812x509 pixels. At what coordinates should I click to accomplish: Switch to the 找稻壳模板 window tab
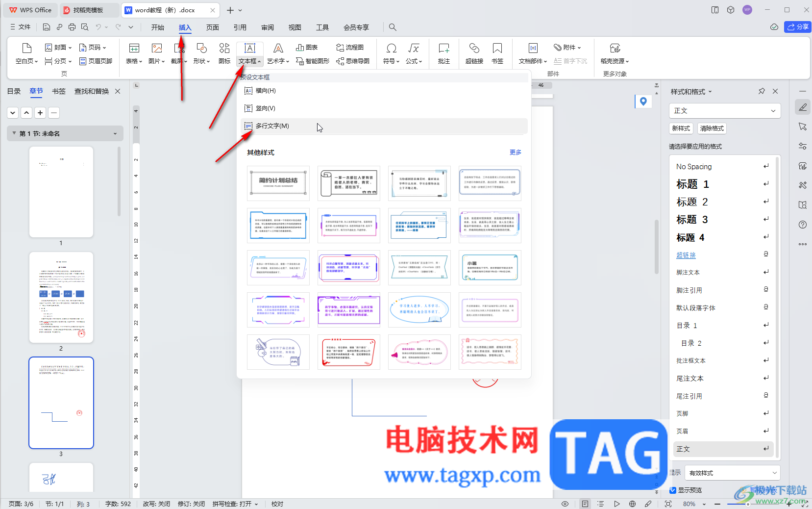click(x=88, y=10)
